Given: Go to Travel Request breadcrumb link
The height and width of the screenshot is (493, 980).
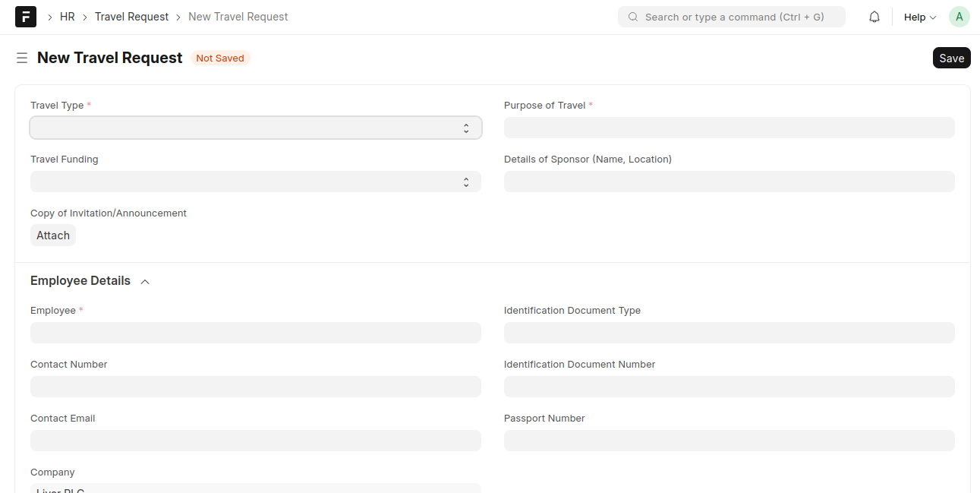Looking at the screenshot, I should [x=131, y=17].
